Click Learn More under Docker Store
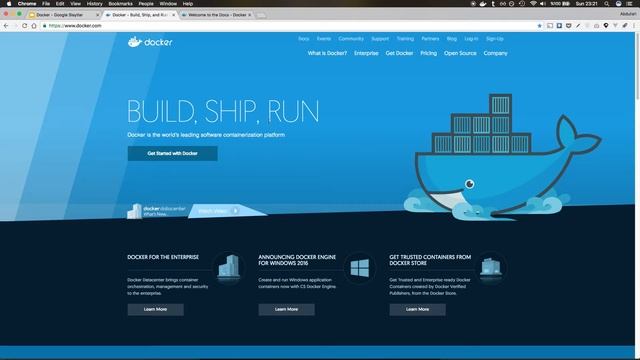 tap(418, 309)
